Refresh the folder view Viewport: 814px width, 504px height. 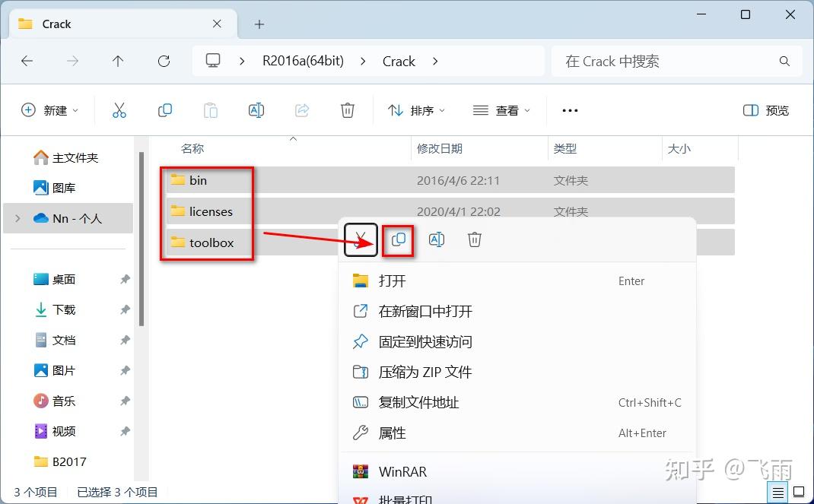click(164, 62)
